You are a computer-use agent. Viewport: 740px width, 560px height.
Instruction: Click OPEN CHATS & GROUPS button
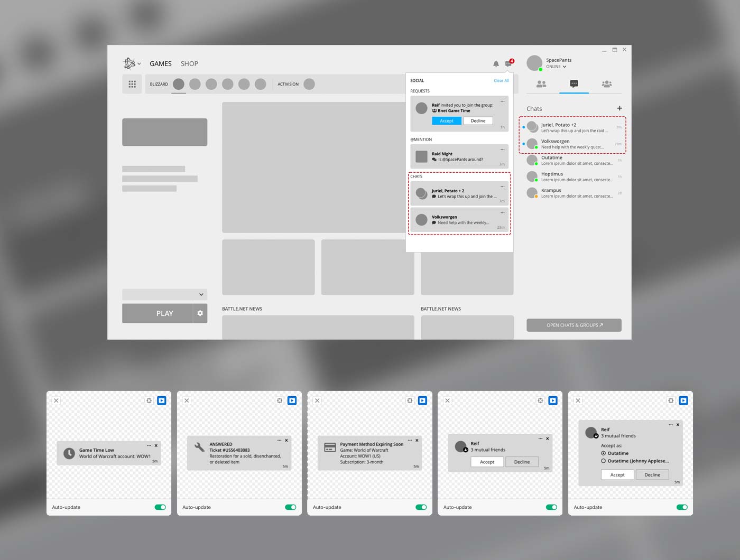tap(574, 325)
